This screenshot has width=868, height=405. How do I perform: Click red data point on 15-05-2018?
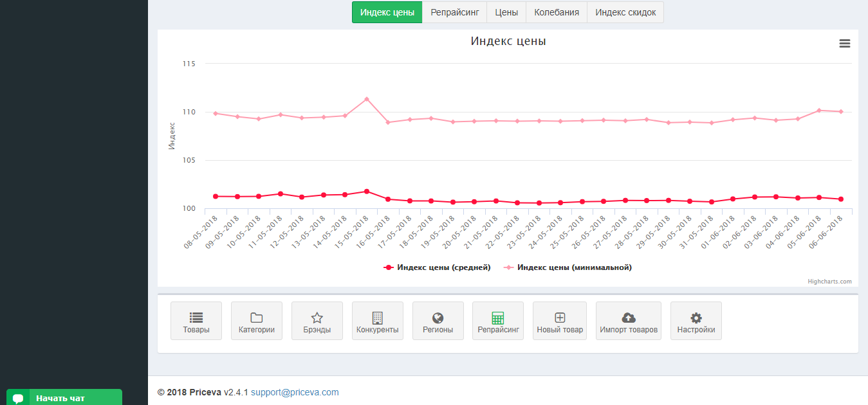point(367,192)
